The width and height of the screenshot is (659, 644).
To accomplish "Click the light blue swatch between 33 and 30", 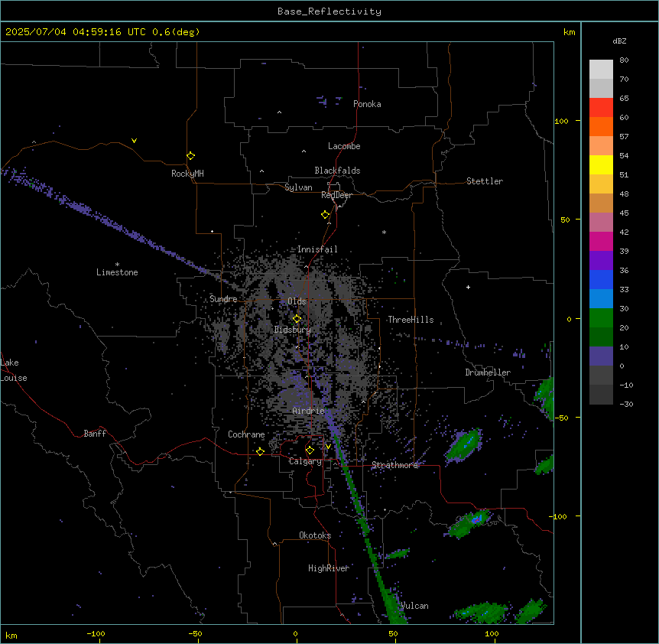I will pyautogui.click(x=601, y=299).
